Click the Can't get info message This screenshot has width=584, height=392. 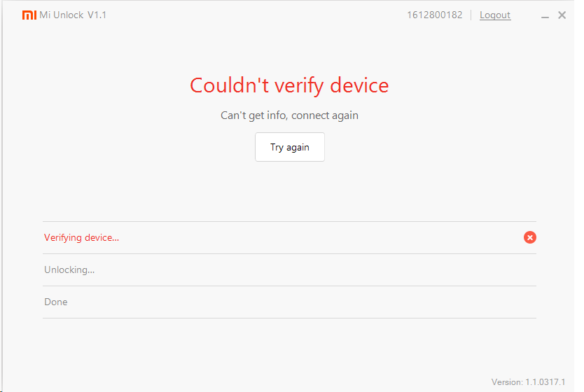289,115
